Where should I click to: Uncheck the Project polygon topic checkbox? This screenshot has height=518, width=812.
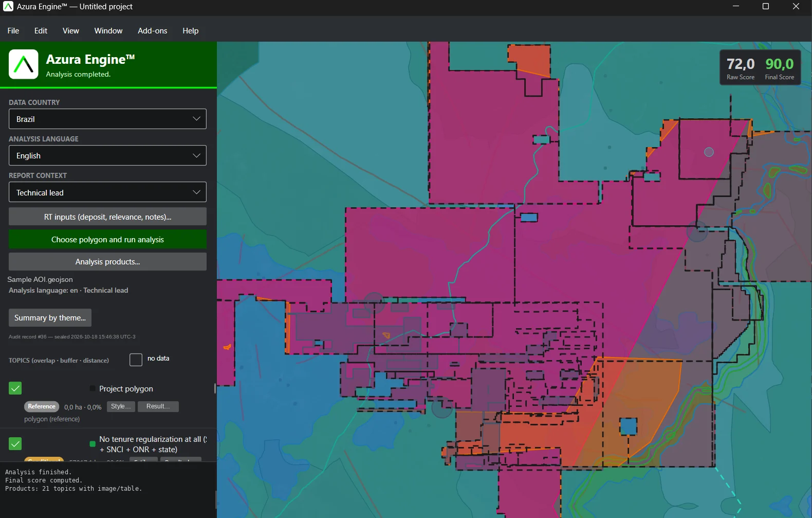pyautogui.click(x=15, y=388)
